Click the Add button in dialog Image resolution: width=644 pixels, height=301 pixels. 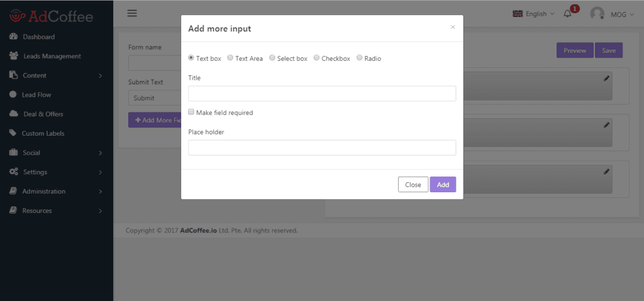[443, 184]
